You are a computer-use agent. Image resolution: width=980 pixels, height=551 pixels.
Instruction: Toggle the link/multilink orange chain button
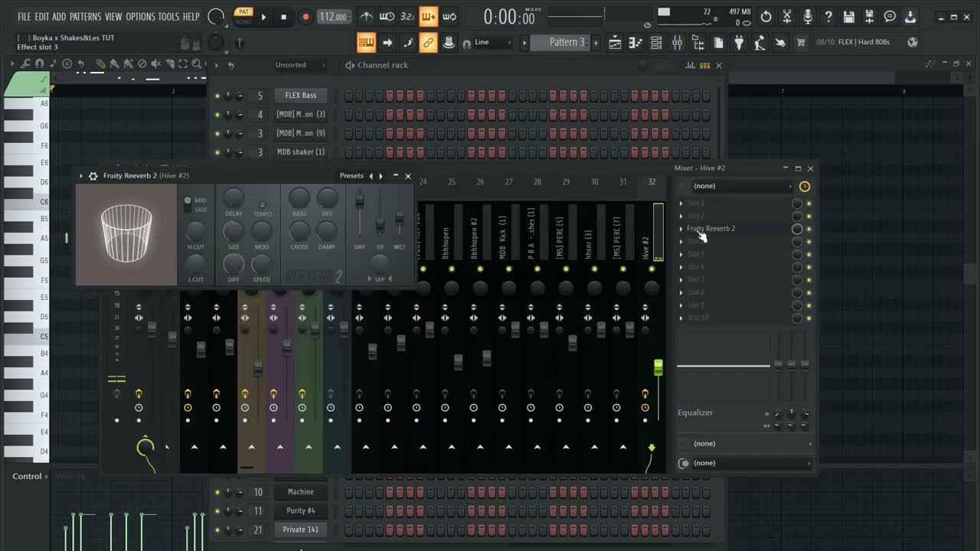pyautogui.click(x=429, y=43)
